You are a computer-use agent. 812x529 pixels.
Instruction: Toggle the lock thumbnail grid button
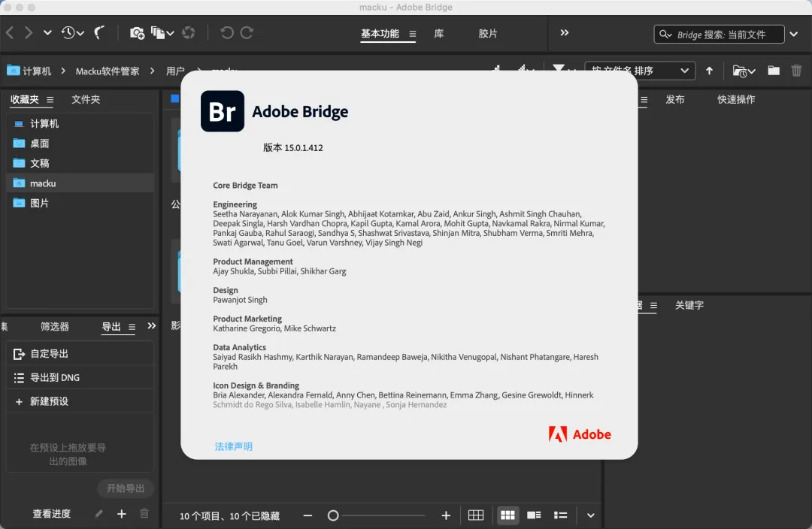(x=475, y=515)
